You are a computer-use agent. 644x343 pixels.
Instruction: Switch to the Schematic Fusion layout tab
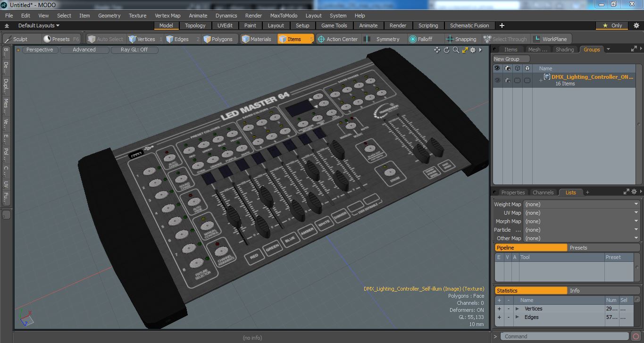pyautogui.click(x=469, y=25)
